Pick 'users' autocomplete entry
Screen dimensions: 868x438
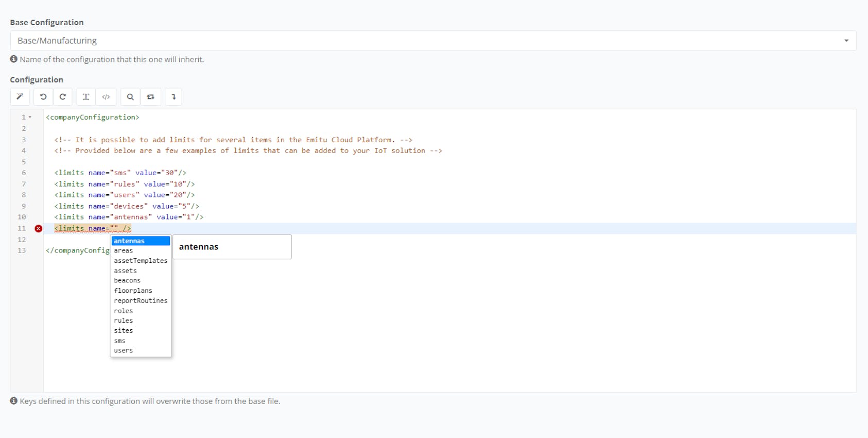coord(141,350)
